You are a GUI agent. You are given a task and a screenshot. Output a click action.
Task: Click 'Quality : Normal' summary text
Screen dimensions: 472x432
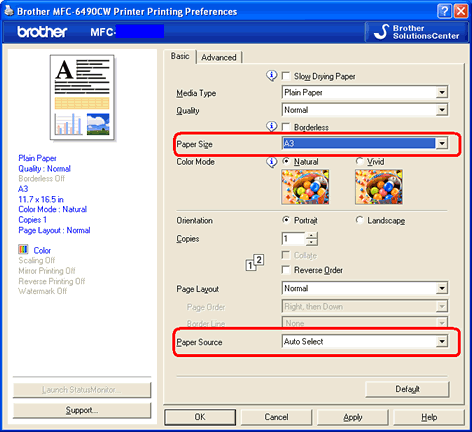pos(45,168)
